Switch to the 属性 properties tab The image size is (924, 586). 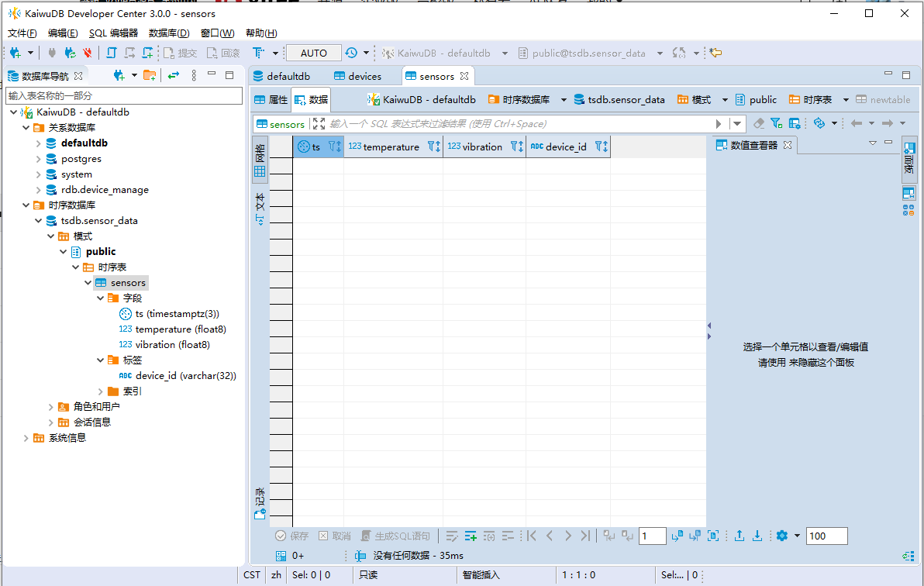(271, 100)
